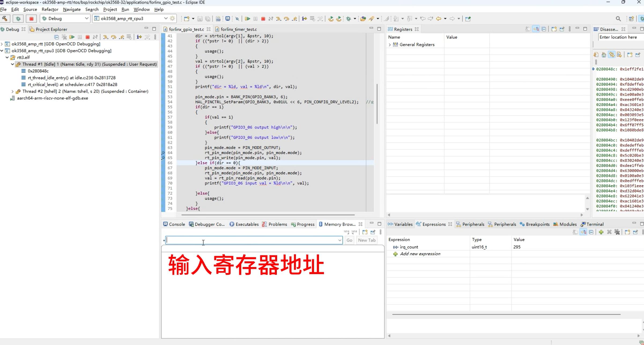Open the ok3568_amp_rtt_cpu3 launch configuration dropdown
Image resolution: width=644 pixels, height=345 pixels.
tap(165, 19)
